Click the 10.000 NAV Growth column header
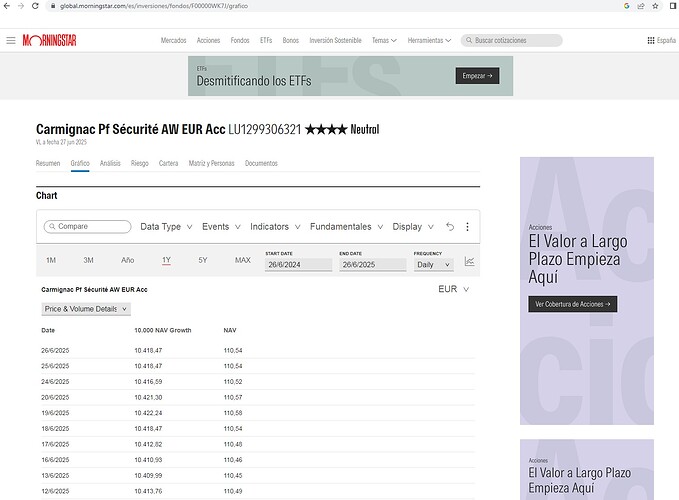 click(x=163, y=330)
